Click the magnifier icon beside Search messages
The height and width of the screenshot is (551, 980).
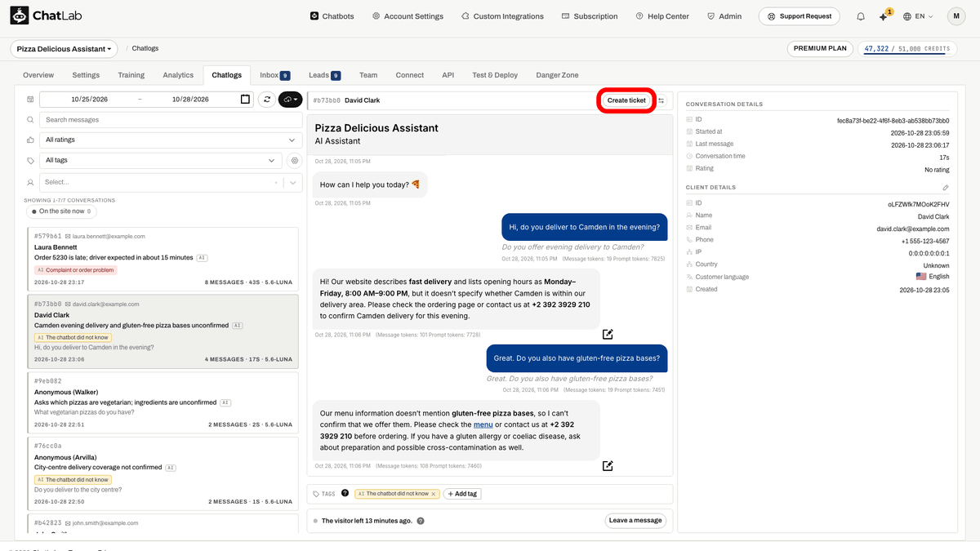coord(30,120)
